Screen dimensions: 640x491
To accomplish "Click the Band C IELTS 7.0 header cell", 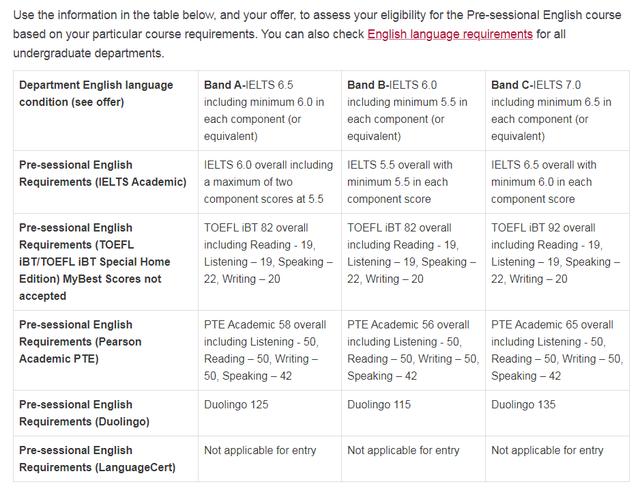I will coord(558,111).
